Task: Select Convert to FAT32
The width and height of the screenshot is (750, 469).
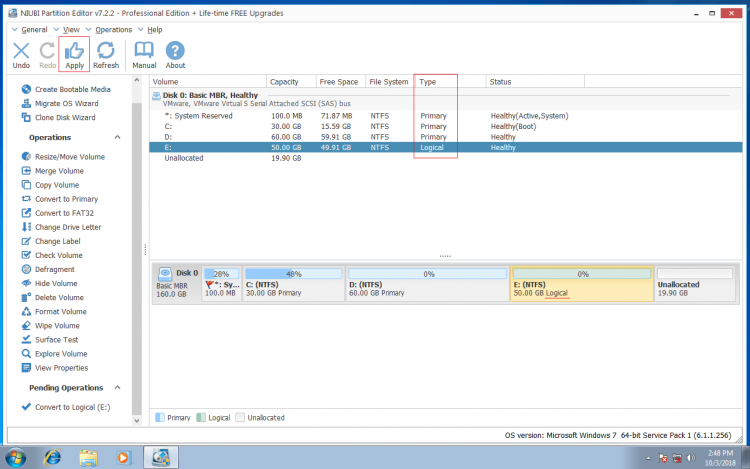Action: 58,213
